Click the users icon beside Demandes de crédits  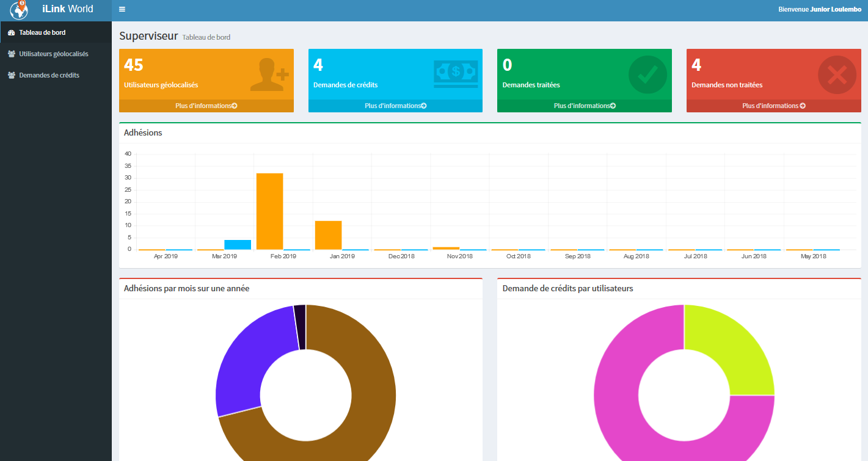[11, 75]
